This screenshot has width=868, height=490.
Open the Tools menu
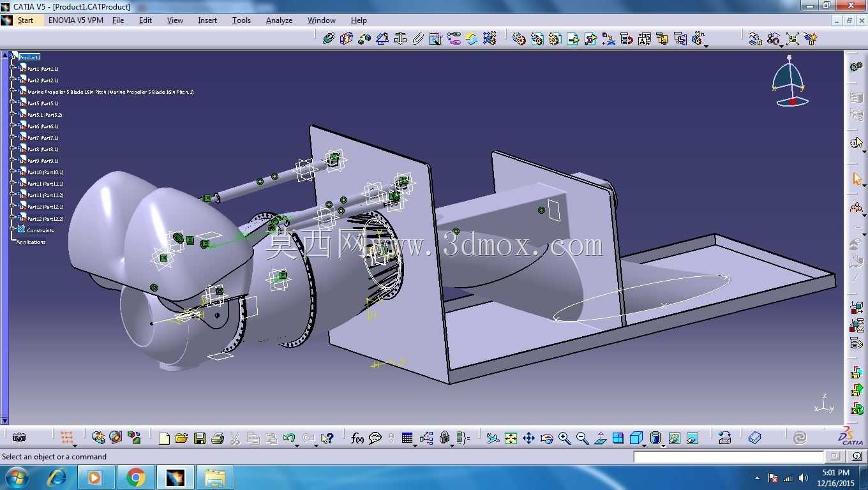[x=241, y=20]
